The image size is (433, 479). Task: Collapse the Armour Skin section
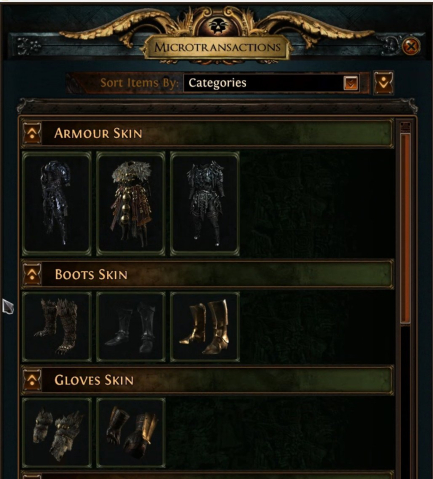click(32, 133)
